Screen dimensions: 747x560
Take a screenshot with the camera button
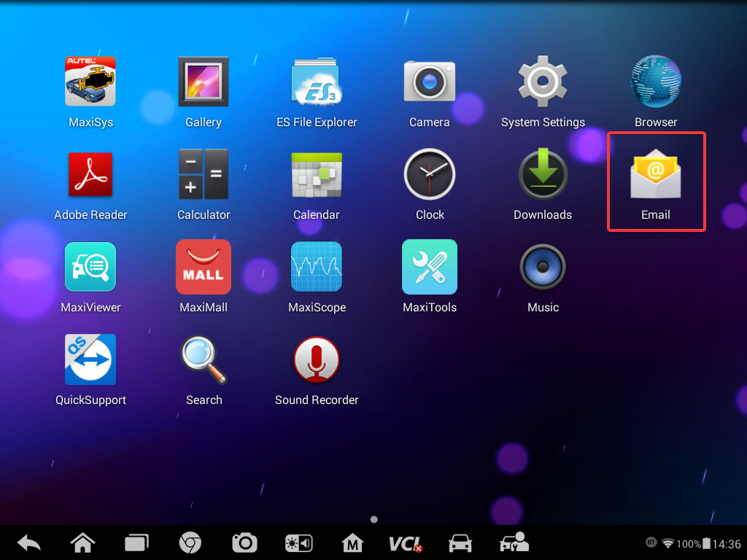(244, 542)
